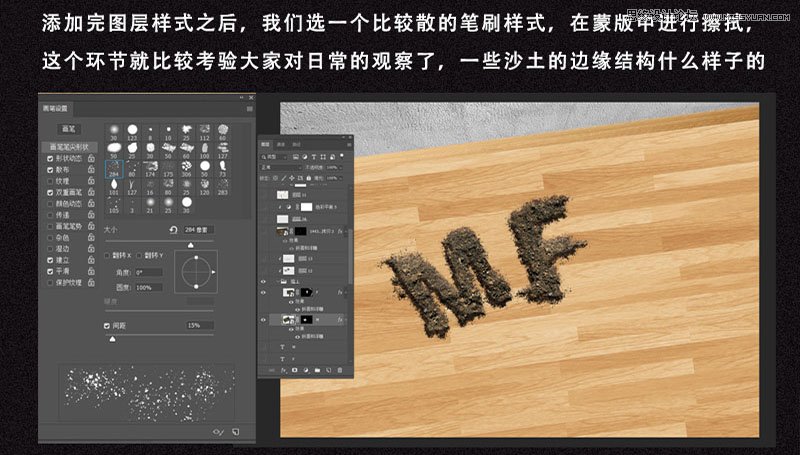Uncheck the 散布 checkbox
Screen dimensions: 800x455
[x=50, y=170]
